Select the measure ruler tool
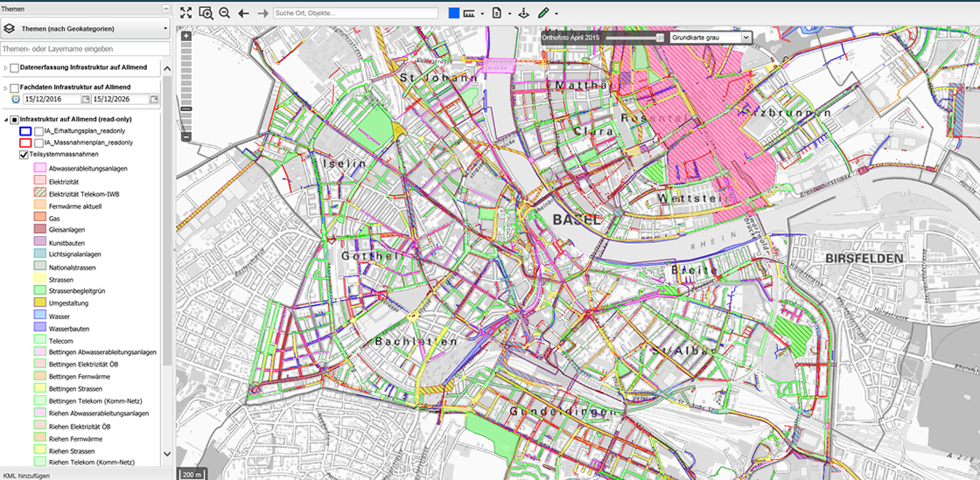Image resolution: width=980 pixels, height=480 pixels. click(x=470, y=13)
